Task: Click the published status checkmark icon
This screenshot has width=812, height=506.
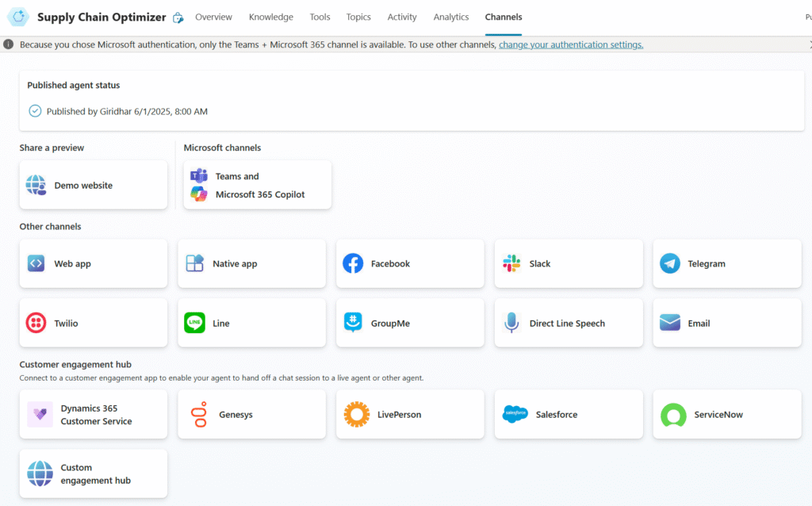Action: coord(35,111)
